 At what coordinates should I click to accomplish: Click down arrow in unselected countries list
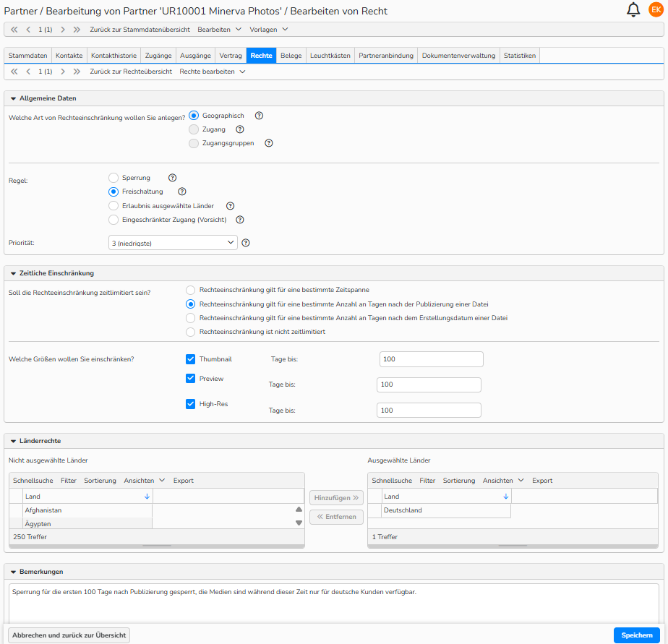coord(299,523)
